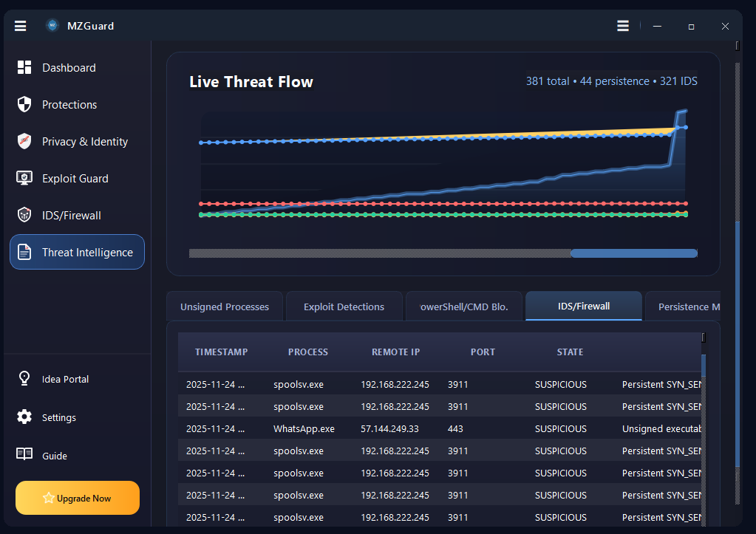756x534 pixels.
Task: Select the Protections shield icon
Action: tap(24, 104)
